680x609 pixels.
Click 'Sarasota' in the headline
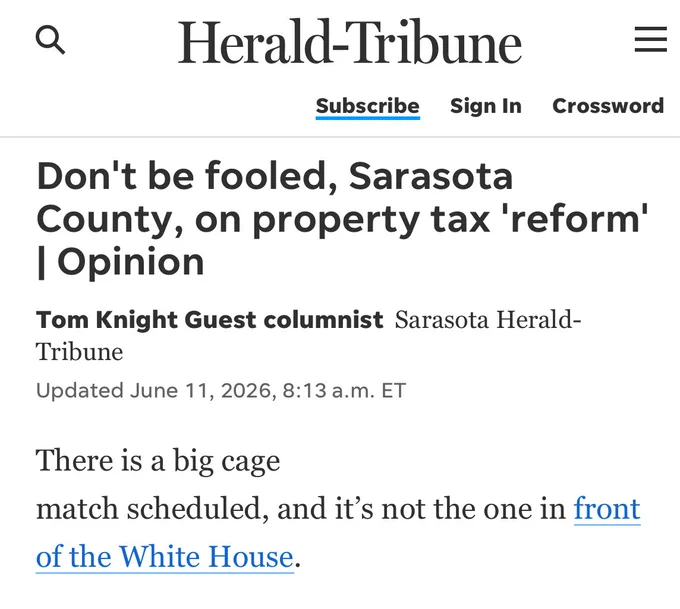point(431,176)
